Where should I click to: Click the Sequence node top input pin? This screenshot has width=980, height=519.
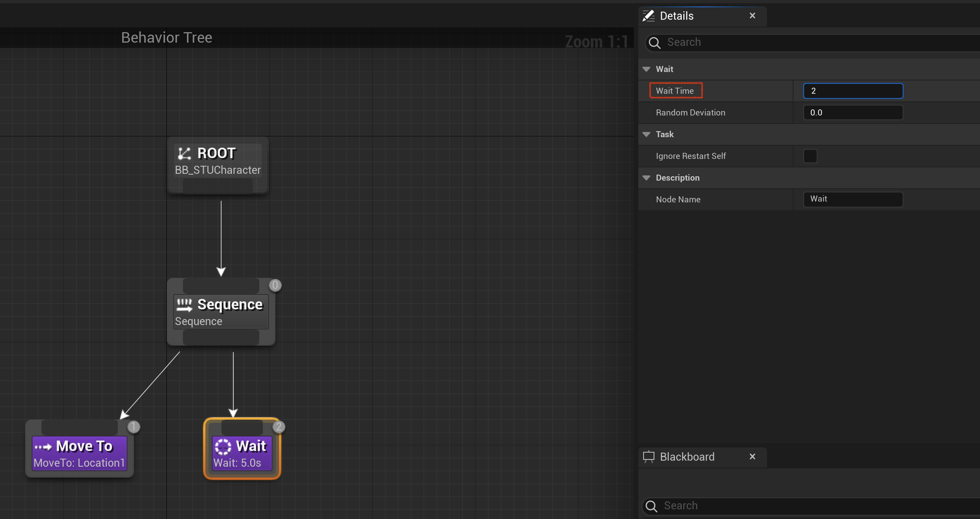(x=221, y=286)
